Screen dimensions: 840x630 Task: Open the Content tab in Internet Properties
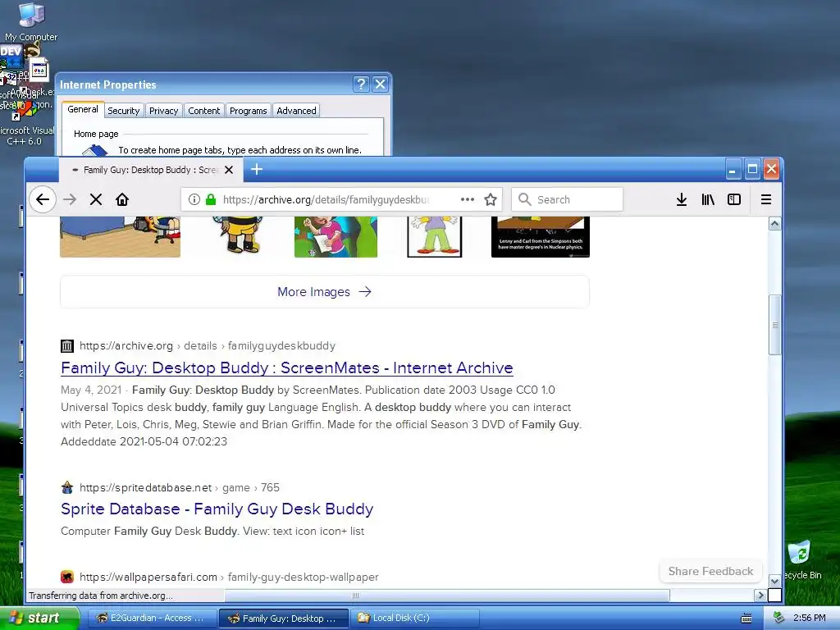203,111
